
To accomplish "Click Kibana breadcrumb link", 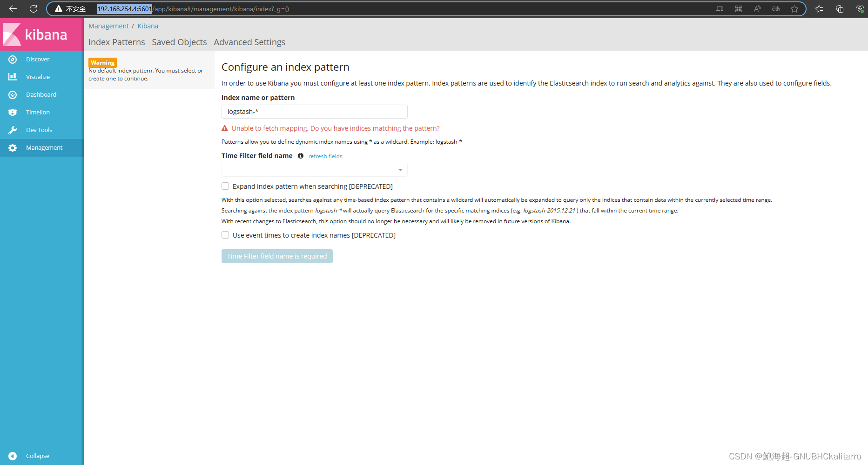I will tap(148, 26).
